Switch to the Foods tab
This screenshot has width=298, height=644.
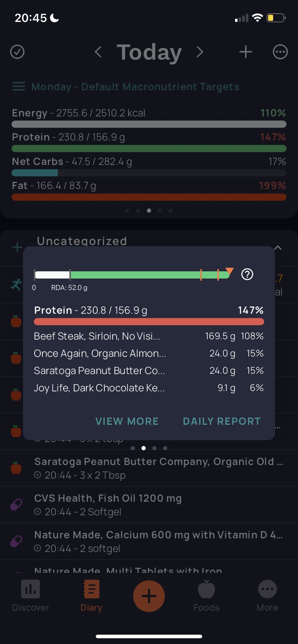click(207, 596)
